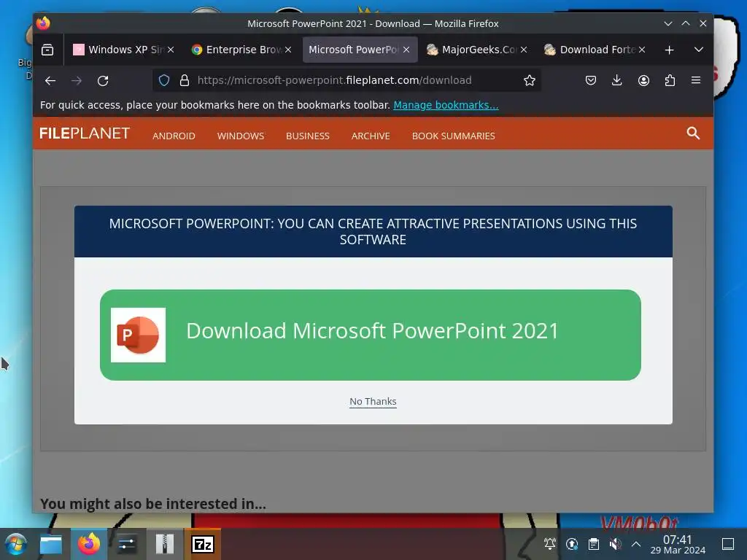Screen dimensions: 747x560
Task: Click the show desktop tray button
Action: (x=728, y=544)
